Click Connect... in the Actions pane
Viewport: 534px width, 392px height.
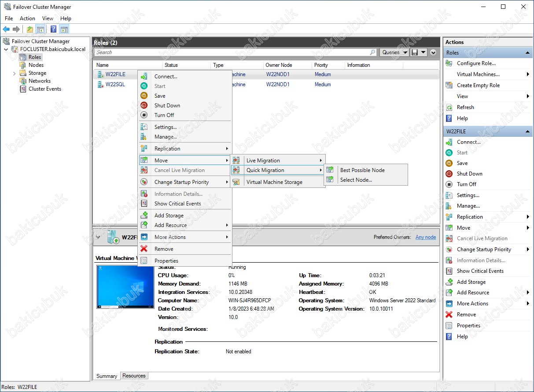(x=468, y=142)
